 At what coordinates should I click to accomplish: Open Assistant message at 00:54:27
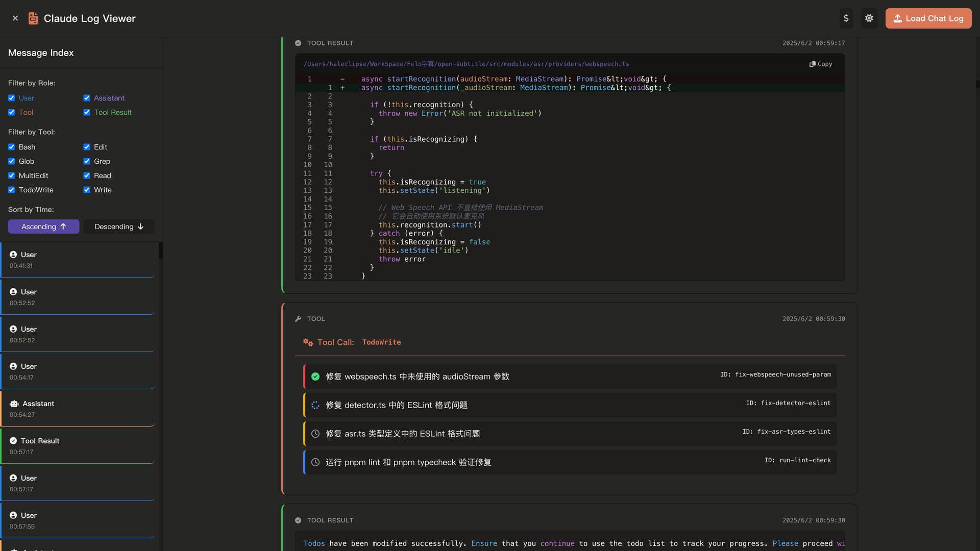click(78, 409)
